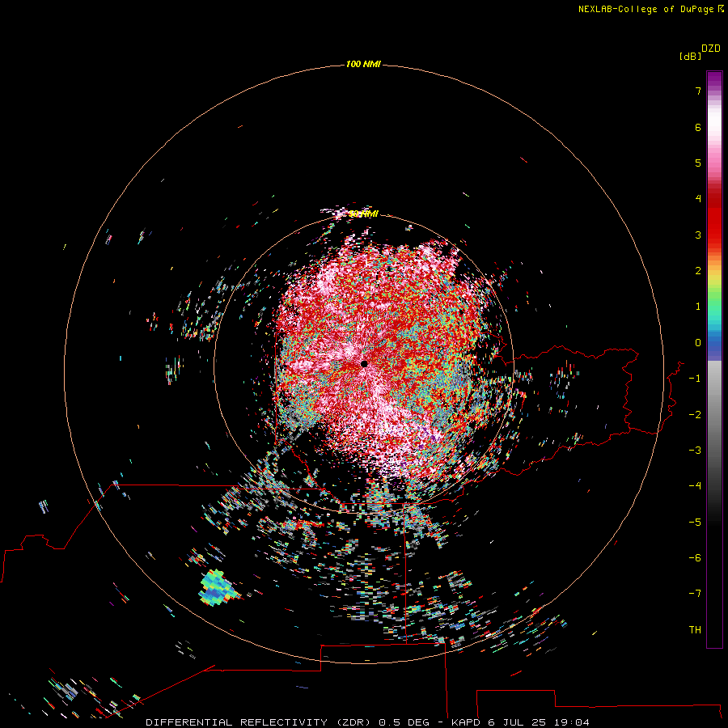Click the red band of color bar
Image resolution: width=728 pixels, height=728 pixels.
[714, 218]
